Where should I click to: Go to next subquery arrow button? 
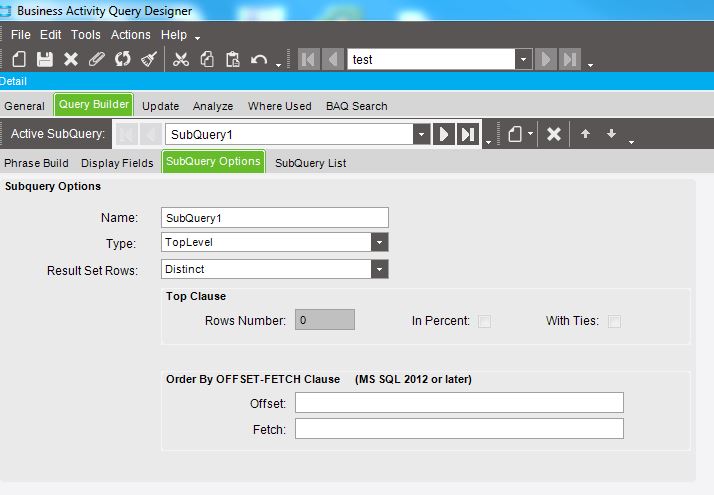point(444,134)
